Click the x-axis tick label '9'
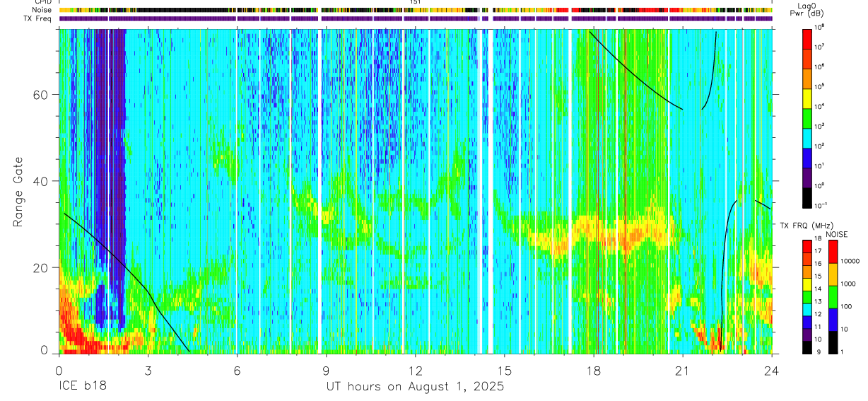 point(327,370)
